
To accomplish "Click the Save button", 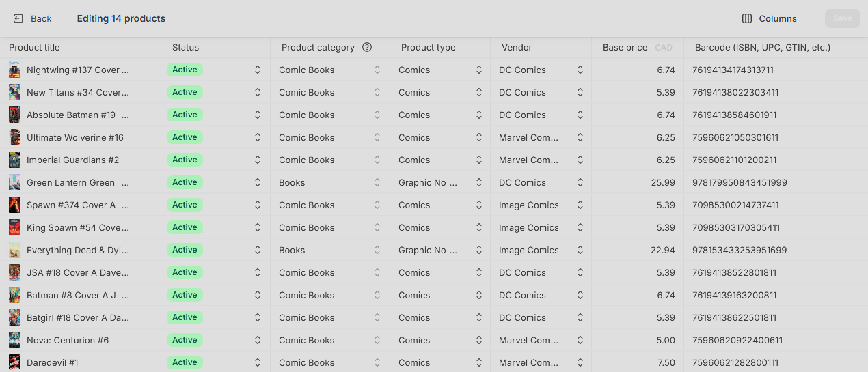I will coord(843,18).
